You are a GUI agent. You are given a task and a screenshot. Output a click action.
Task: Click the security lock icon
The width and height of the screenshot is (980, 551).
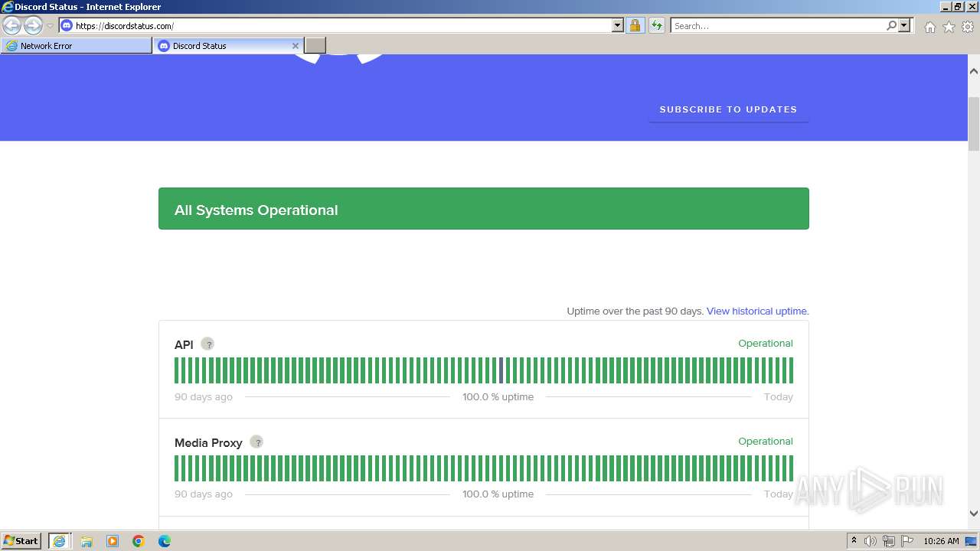(x=635, y=25)
